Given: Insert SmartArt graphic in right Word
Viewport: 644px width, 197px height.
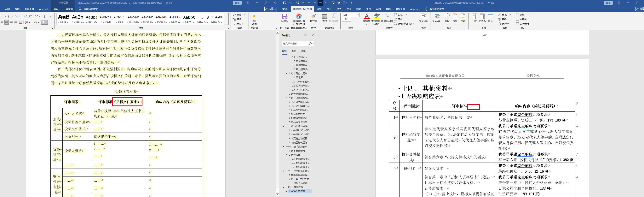Looking at the screenshot, I should (437, 18).
